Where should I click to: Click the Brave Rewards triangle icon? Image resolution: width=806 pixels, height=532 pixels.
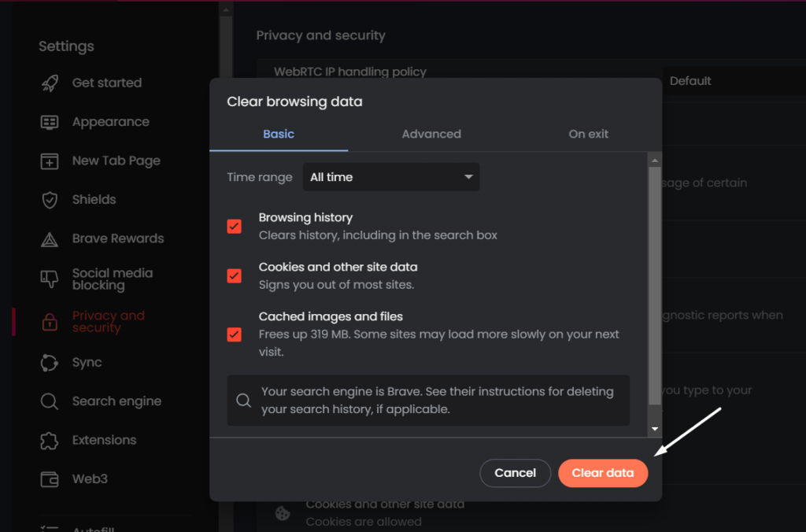[x=50, y=239]
